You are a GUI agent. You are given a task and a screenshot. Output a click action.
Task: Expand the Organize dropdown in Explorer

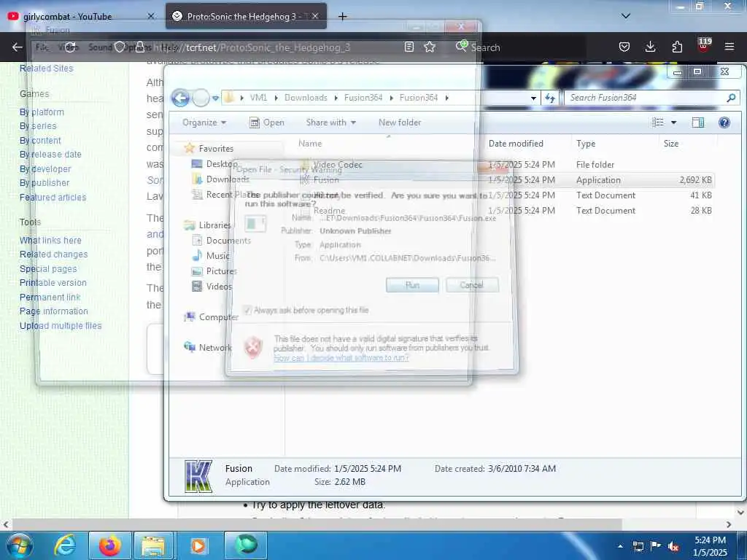(x=204, y=122)
